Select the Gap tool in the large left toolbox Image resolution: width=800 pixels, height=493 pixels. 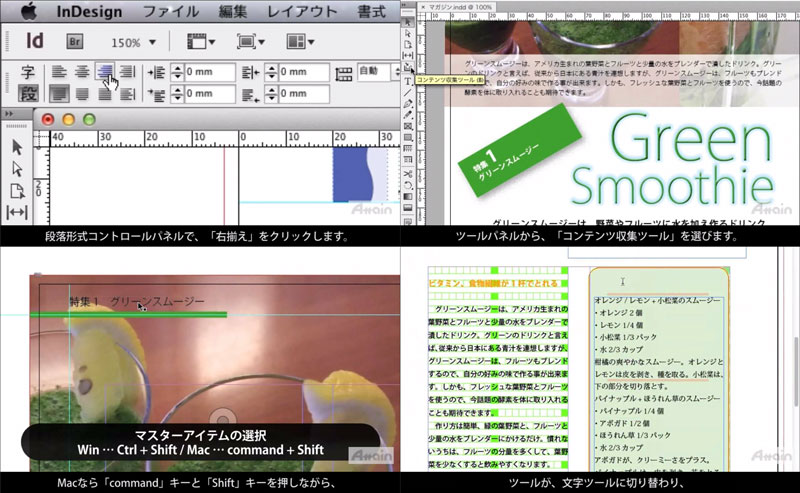(x=17, y=212)
